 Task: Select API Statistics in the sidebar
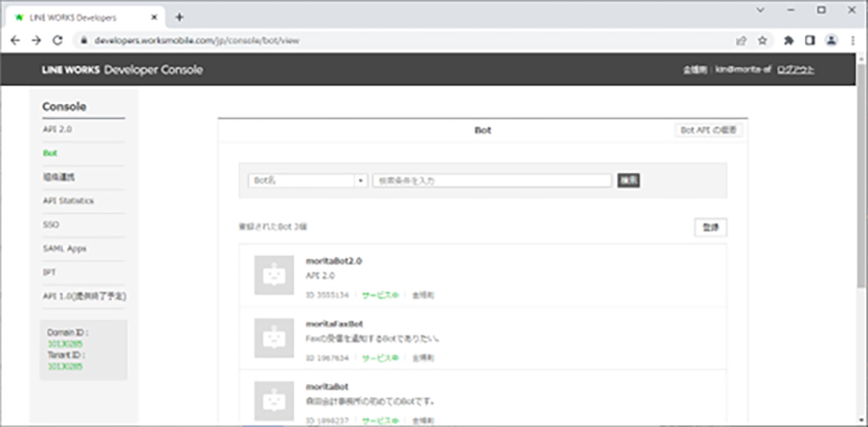click(68, 201)
